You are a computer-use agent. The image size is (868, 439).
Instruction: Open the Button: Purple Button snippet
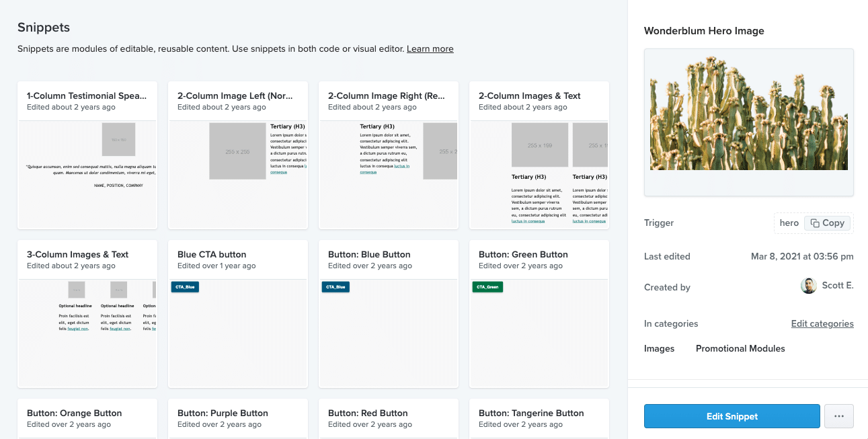pos(238,419)
